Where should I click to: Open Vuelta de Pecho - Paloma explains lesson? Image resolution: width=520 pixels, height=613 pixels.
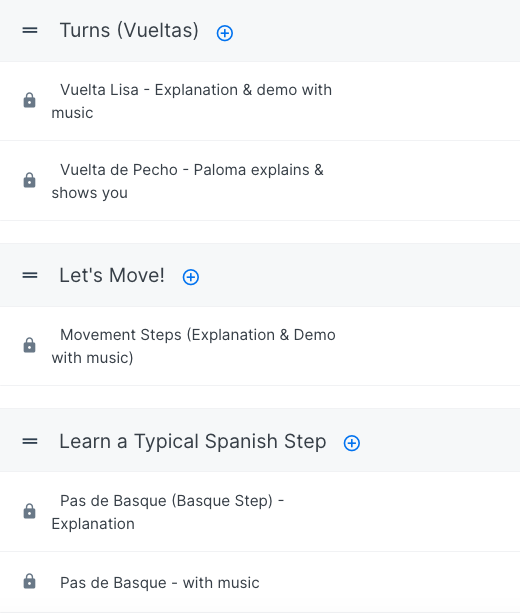188,181
